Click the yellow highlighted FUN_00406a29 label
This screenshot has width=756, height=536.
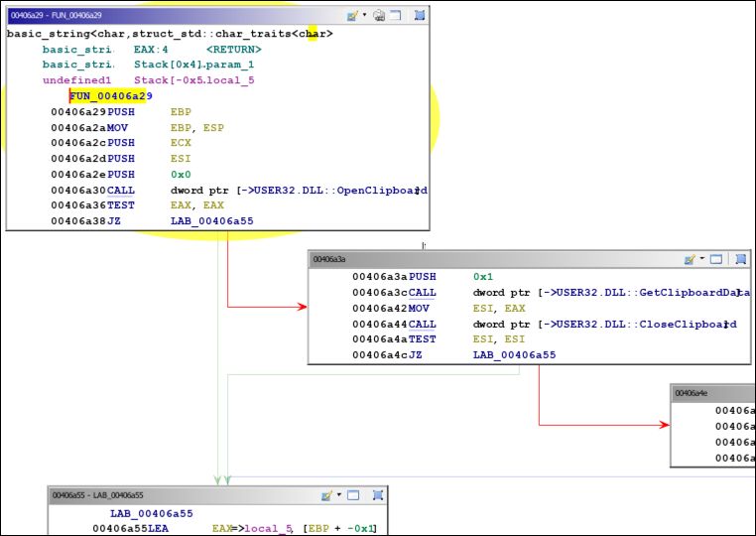(x=109, y=96)
